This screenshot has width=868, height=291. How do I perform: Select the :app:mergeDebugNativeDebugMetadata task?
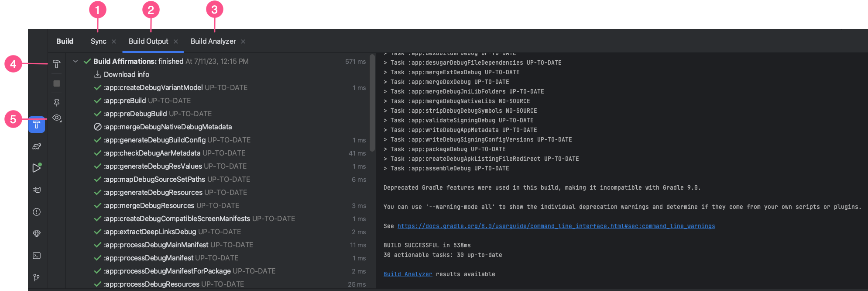click(168, 127)
